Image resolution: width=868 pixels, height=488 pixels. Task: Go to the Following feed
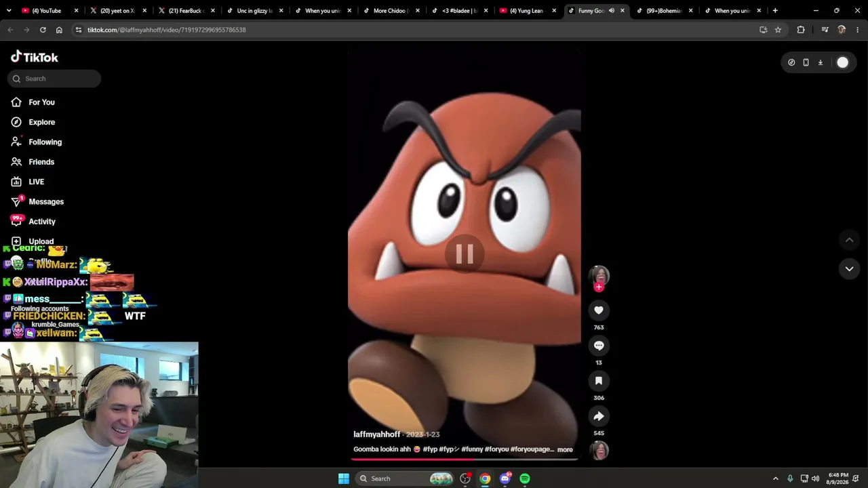[36, 142]
